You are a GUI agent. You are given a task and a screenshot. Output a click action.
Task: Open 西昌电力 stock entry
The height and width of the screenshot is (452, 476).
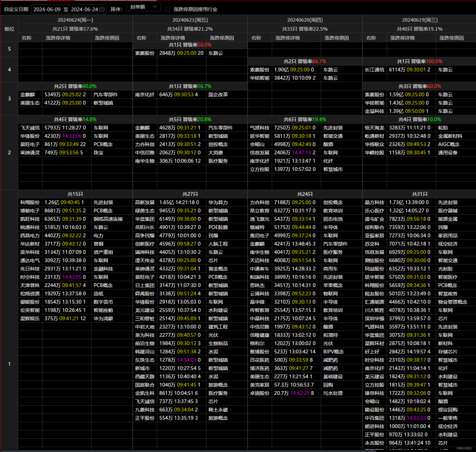tap(30, 236)
